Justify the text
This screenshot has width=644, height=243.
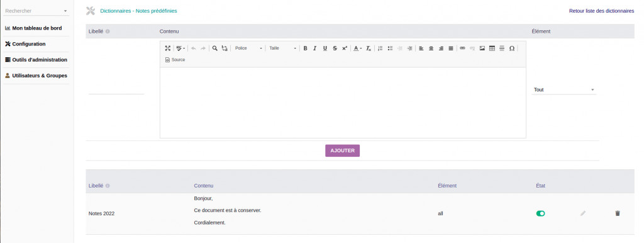pyautogui.click(x=450, y=48)
